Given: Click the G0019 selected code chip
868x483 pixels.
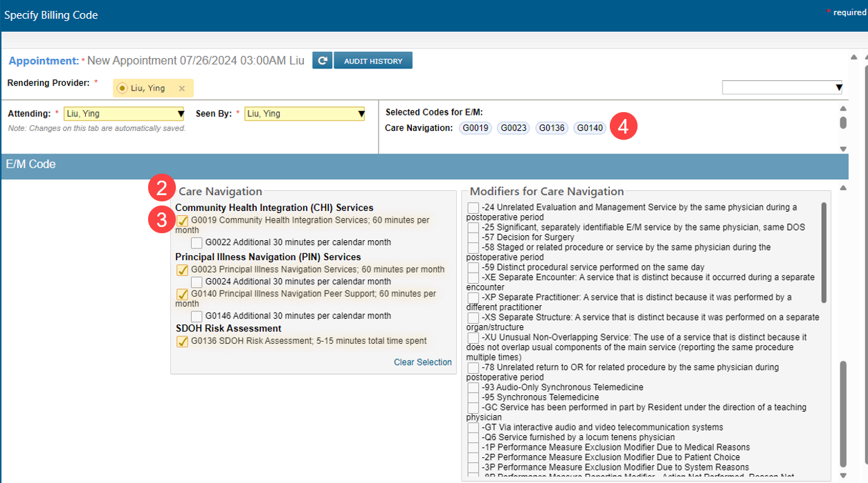Looking at the screenshot, I should coord(476,128).
